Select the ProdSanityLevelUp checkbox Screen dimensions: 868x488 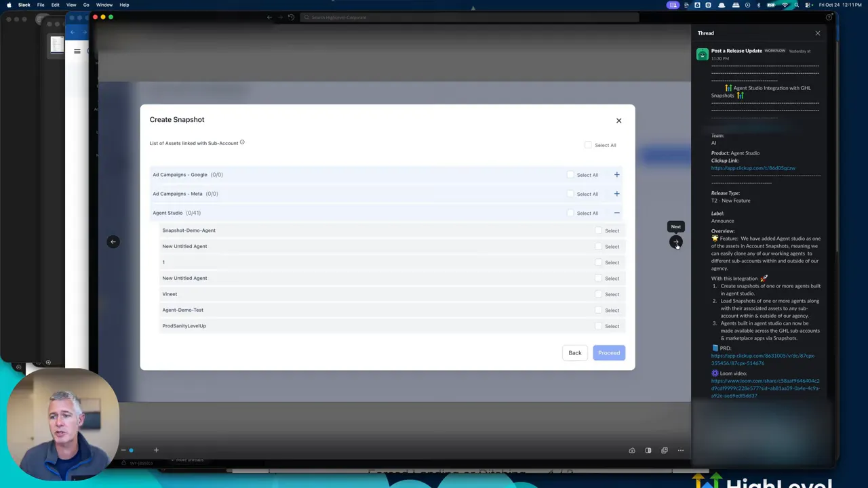point(598,326)
